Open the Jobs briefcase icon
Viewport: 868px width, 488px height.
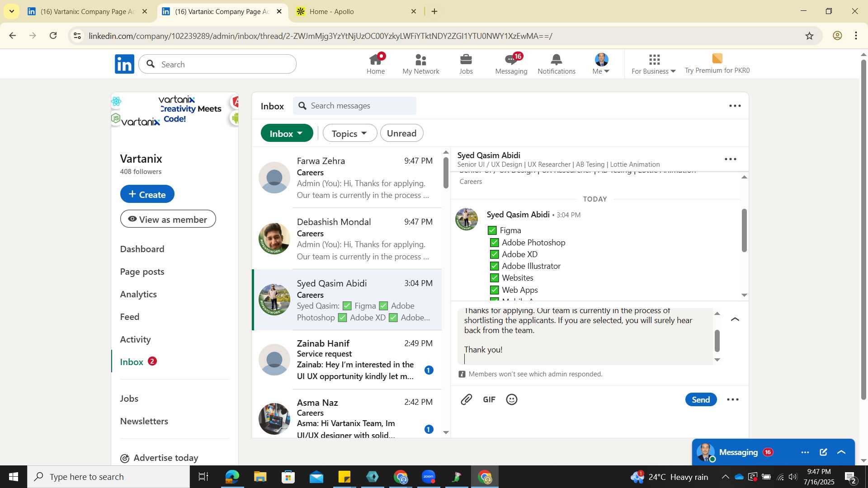click(466, 64)
